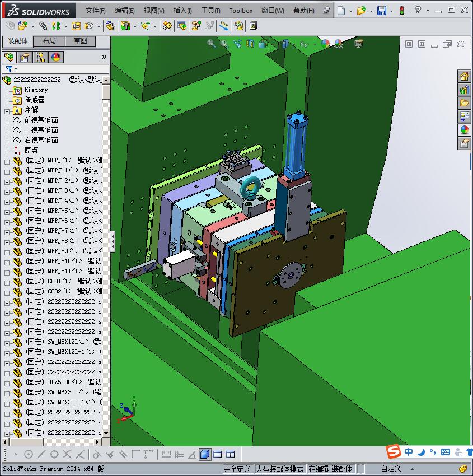Open the 窗口(W) menu
The image size is (473, 476).
click(273, 11)
